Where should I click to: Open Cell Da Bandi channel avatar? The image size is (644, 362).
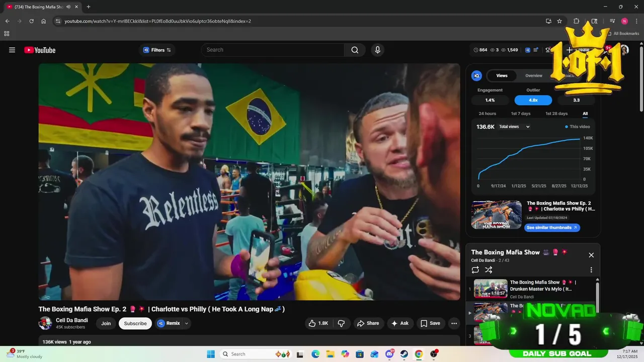[x=45, y=323]
